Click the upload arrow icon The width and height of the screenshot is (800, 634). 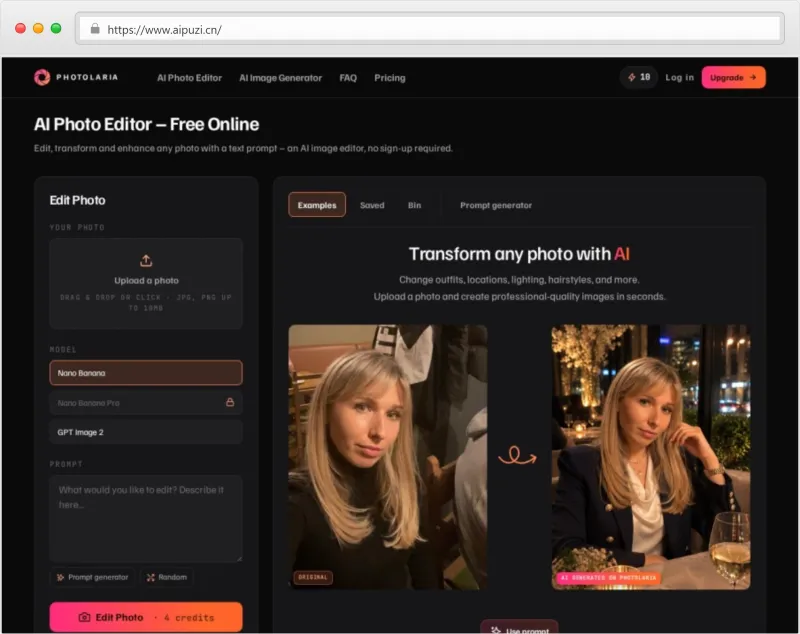(x=146, y=261)
